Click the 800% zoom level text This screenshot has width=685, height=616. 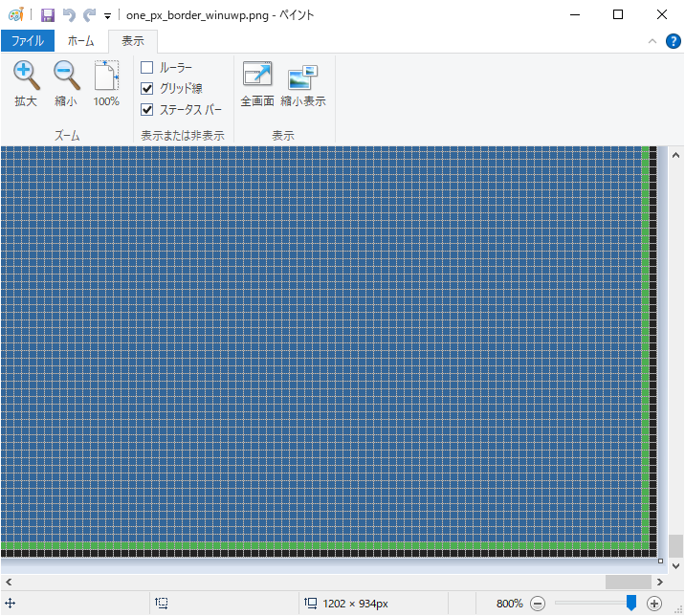point(509,604)
